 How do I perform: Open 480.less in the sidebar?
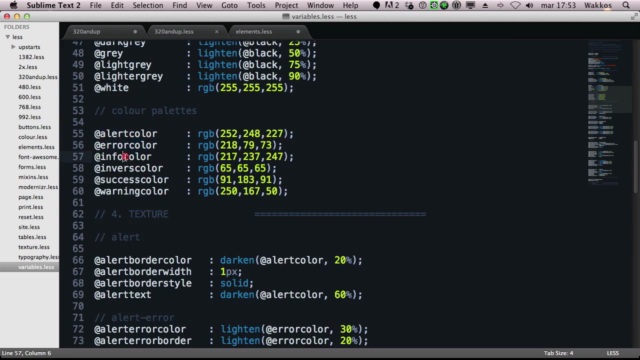click(29, 87)
